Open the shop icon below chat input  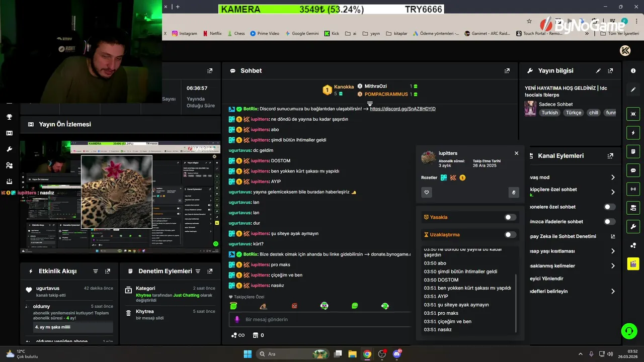point(255,335)
